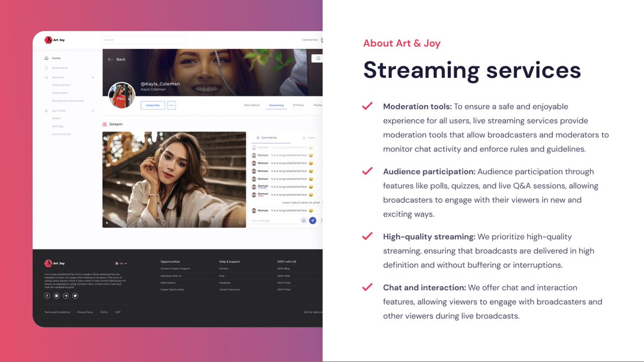Click the stream video of the woman
This screenshot has height=362, width=644.
pyautogui.click(x=174, y=180)
